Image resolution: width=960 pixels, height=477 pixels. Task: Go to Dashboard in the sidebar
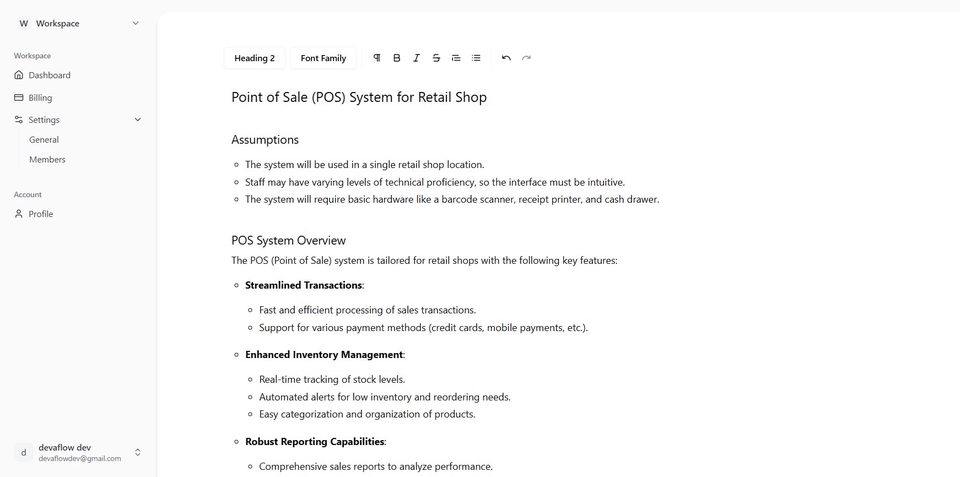click(x=49, y=75)
